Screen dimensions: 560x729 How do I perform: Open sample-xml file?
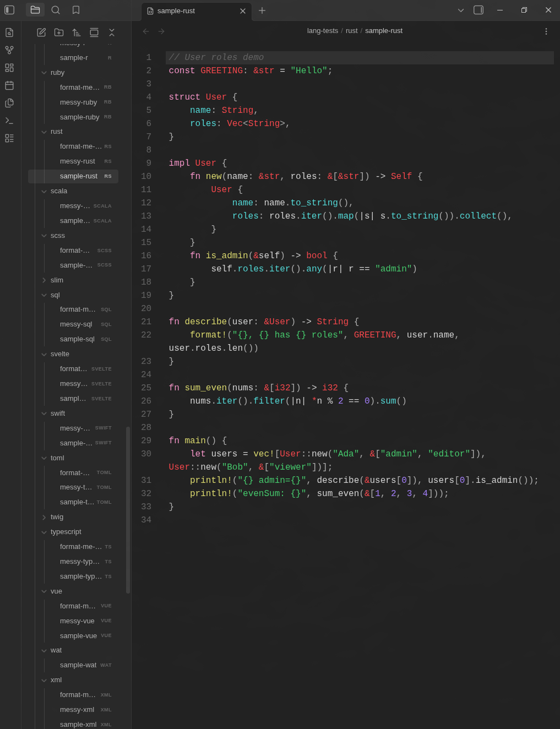pyautogui.click(x=73, y=725)
